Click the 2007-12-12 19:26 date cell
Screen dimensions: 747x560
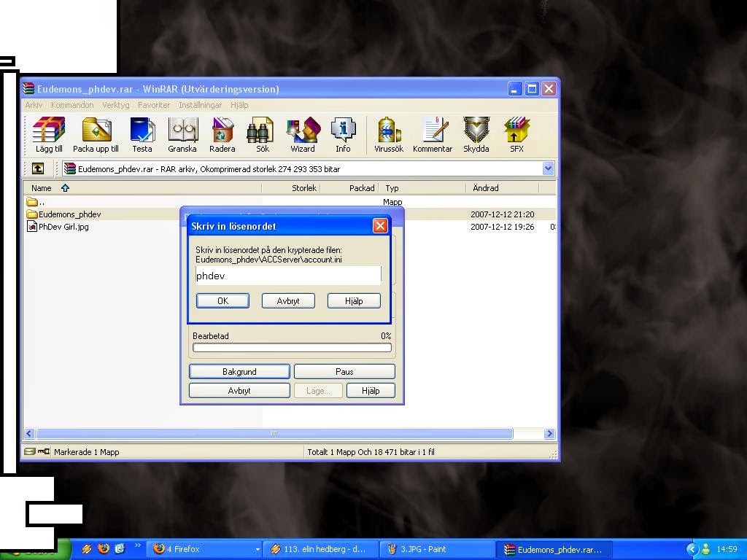click(502, 227)
